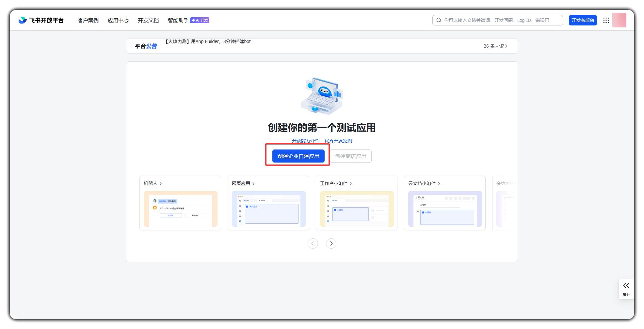Go to next carousel page arrow
This screenshot has height=329, width=644.
click(331, 243)
